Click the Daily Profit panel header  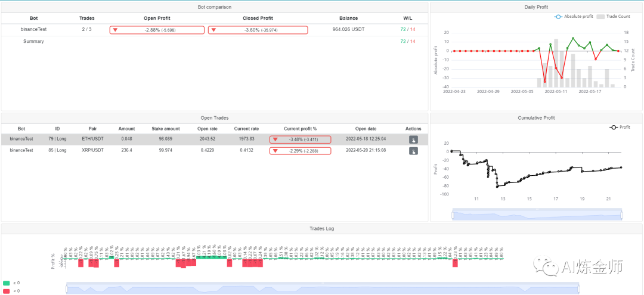(536, 7)
